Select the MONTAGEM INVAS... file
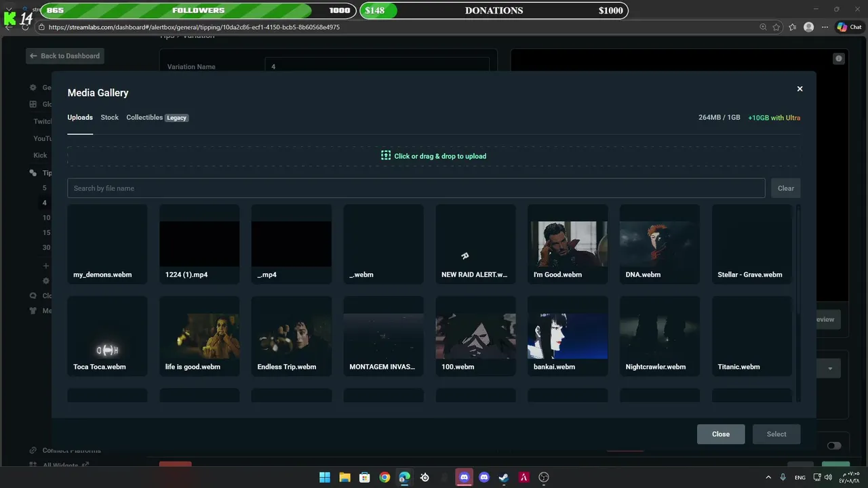 click(x=383, y=336)
